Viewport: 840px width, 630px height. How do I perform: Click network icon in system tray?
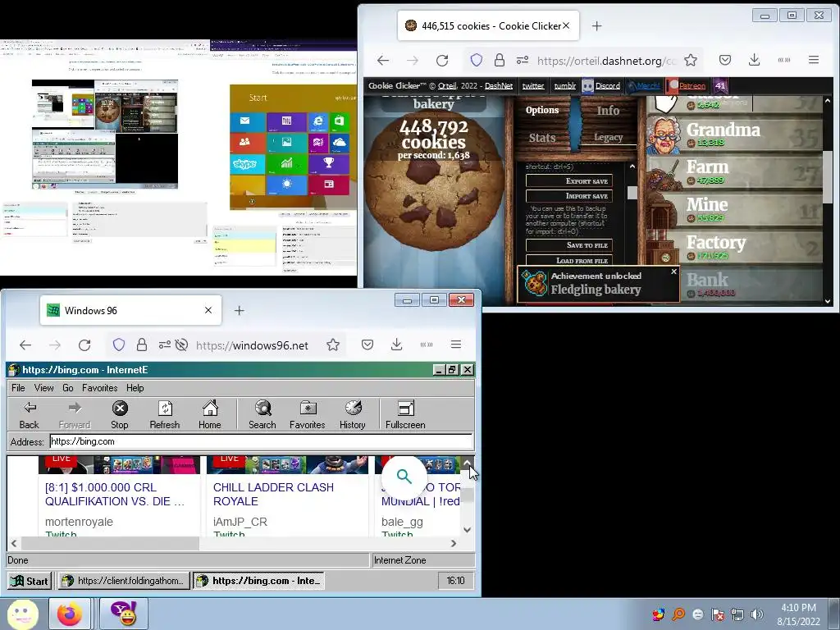pyautogui.click(x=737, y=614)
